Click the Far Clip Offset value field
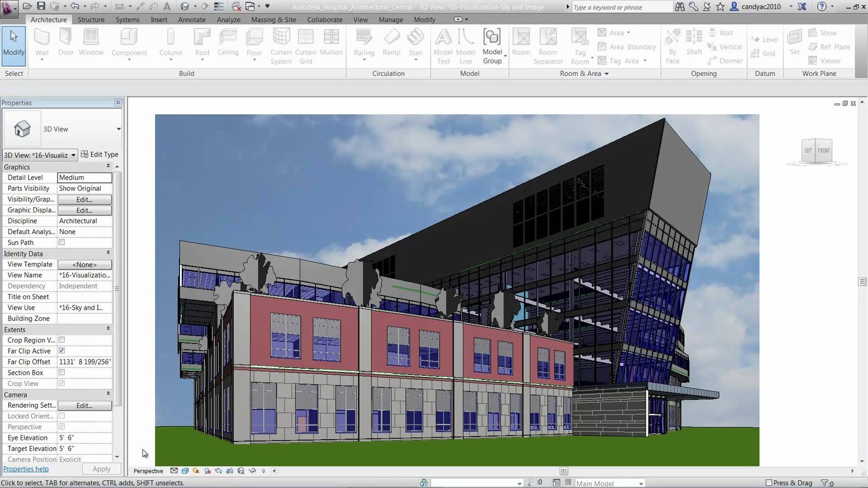Viewport: 868px width, 488px height. 85,362
